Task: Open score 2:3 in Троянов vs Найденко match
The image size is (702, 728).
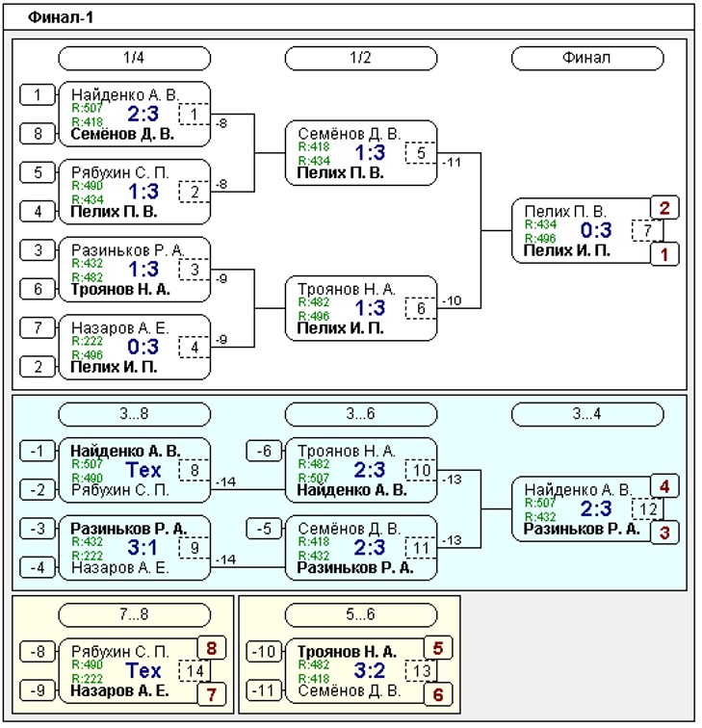Action: tap(370, 470)
